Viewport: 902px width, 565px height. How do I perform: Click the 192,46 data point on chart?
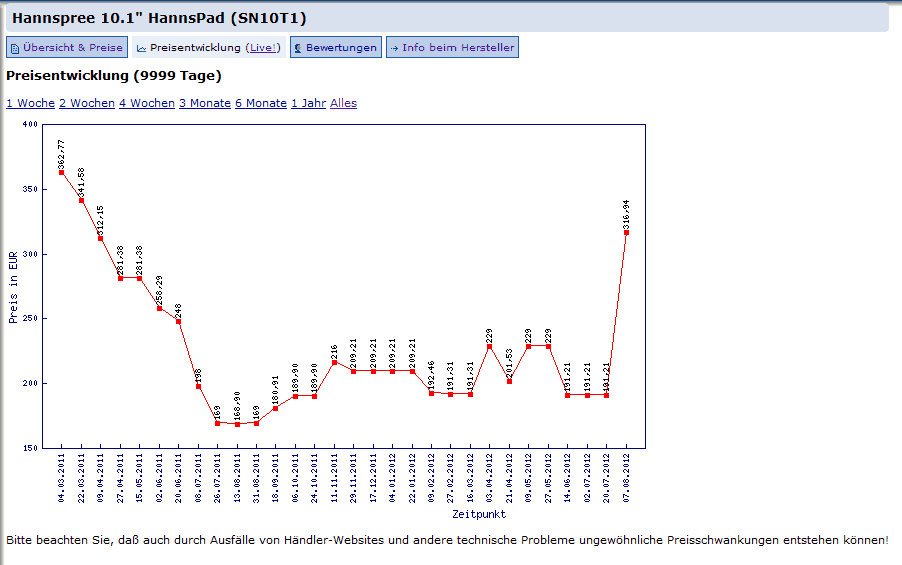point(431,394)
